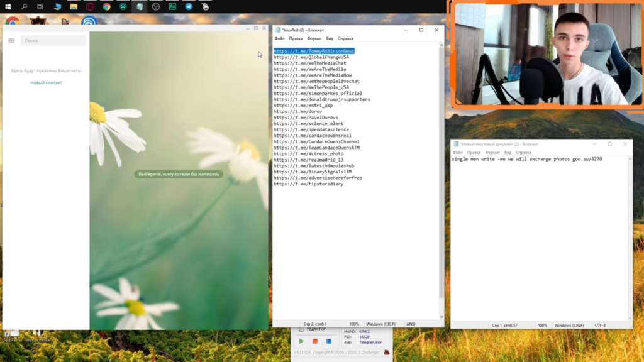Click the 'UTF-8' encoding in the second Notepad
This screenshot has height=362, width=644.
coord(600,326)
